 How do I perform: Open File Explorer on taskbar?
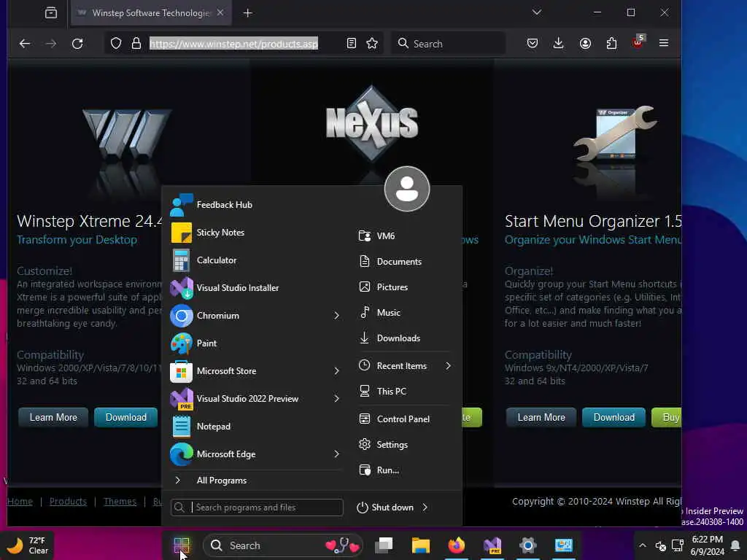[x=421, y=545]
